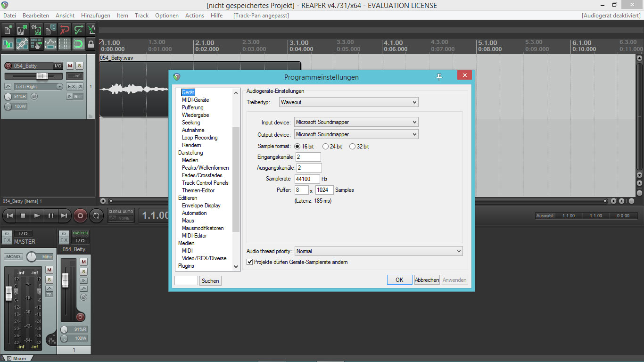Image resolution: width=644 pixels, height=362 pixels.
Task: Open the Output device dropdown
Action: pyautogui.click(x=356, y=134)
